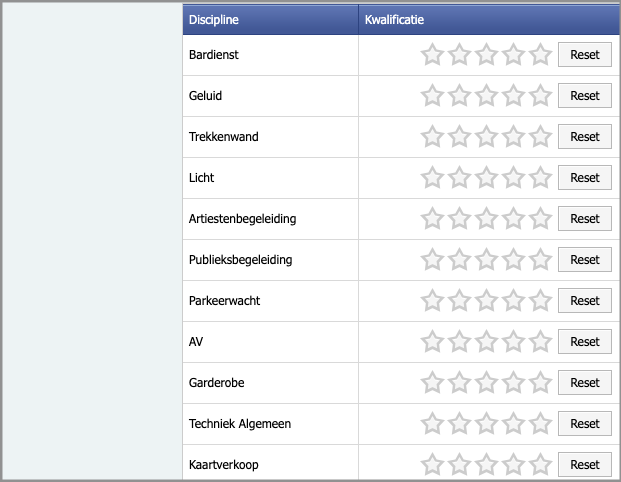
Task: Give Geluid a one-star rating
Action: click(x=432, y=96)
